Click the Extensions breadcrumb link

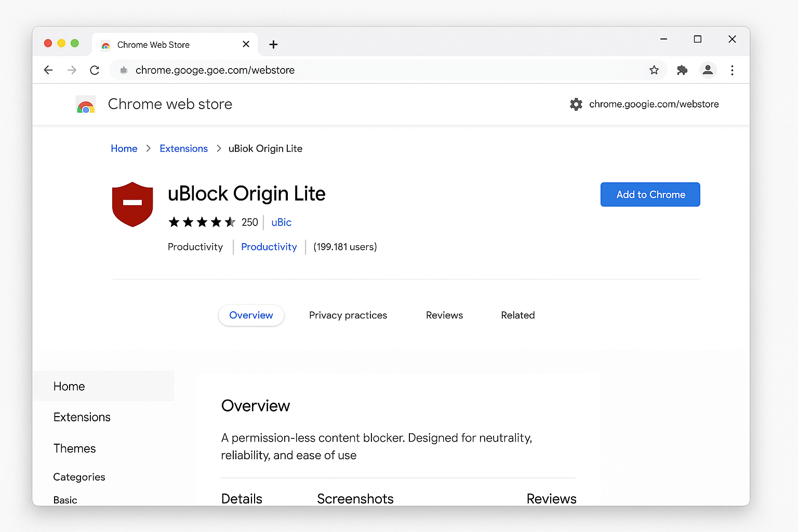[x=183, y=149]
